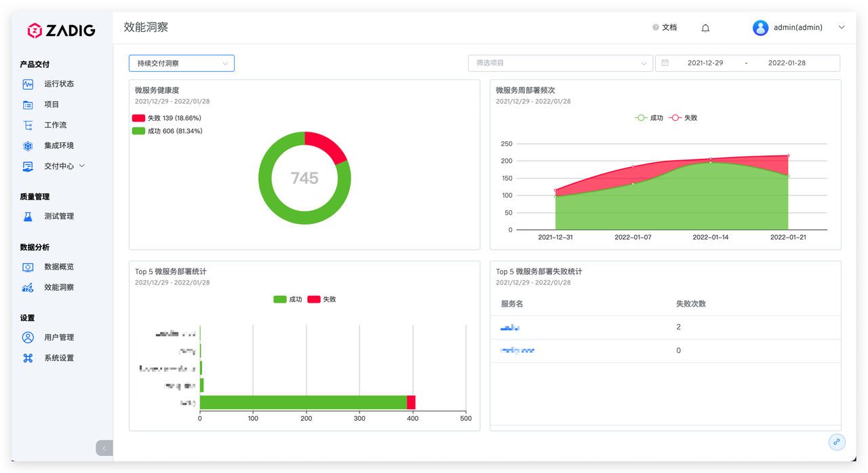The height and width of the screenshot is (473, 868).
Task: Toggle 失败 series in weekly frequency legend
Action: click(x=683, y=118)
